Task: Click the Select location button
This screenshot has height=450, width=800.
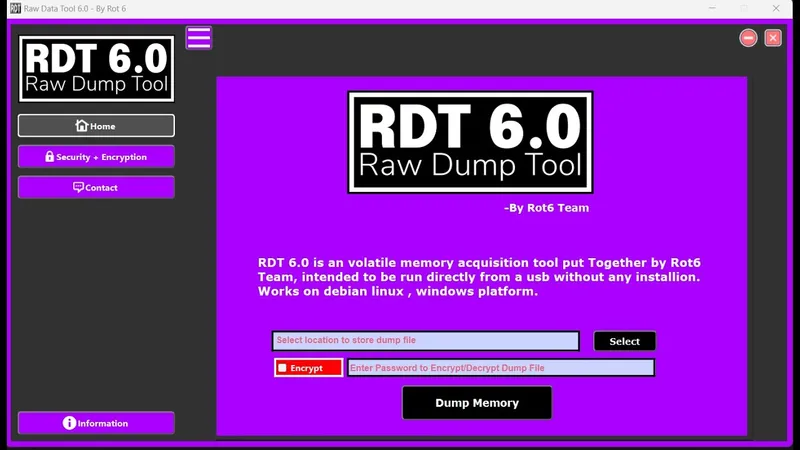Action: [x=624, y=341]
